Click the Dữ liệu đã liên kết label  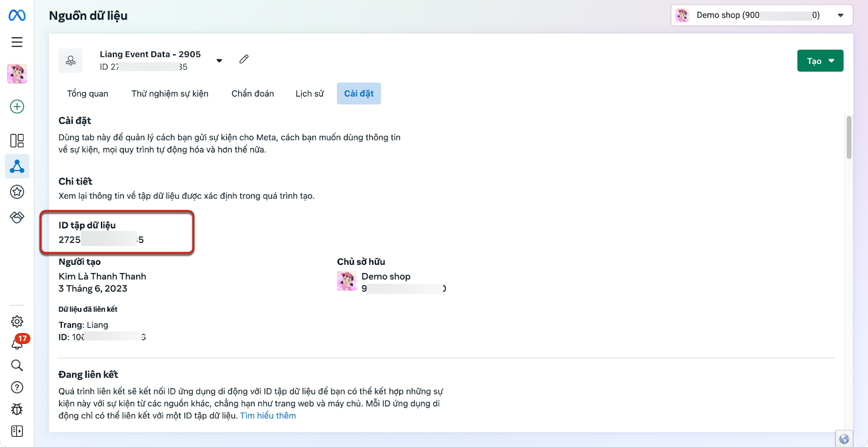88,309
